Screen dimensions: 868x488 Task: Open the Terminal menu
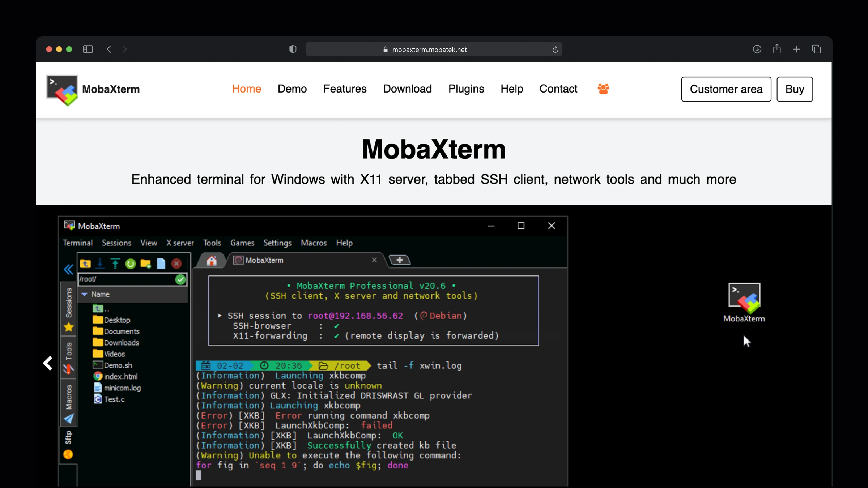pyautogui.click(x=78, y=243)
